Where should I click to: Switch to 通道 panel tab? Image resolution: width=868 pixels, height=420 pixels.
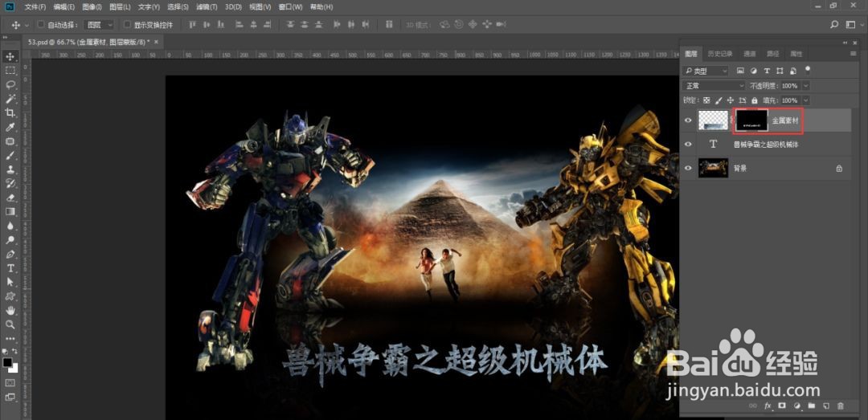coord(750,54)
